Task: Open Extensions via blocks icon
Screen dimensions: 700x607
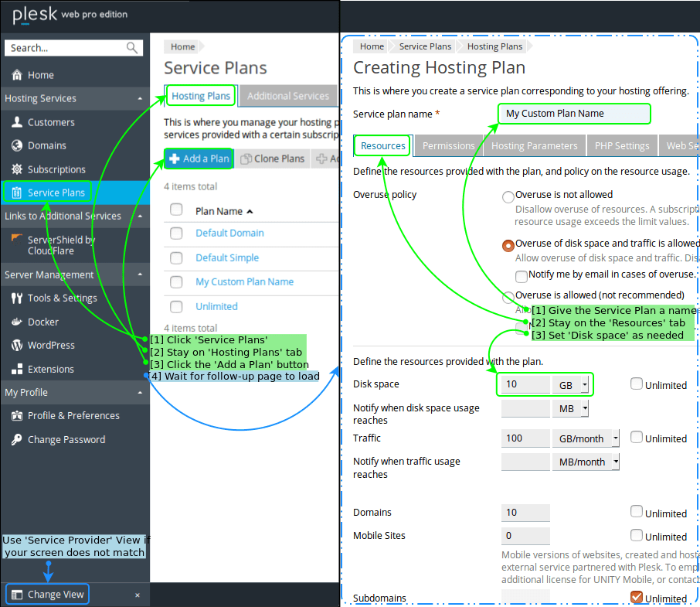Action: 17,369
